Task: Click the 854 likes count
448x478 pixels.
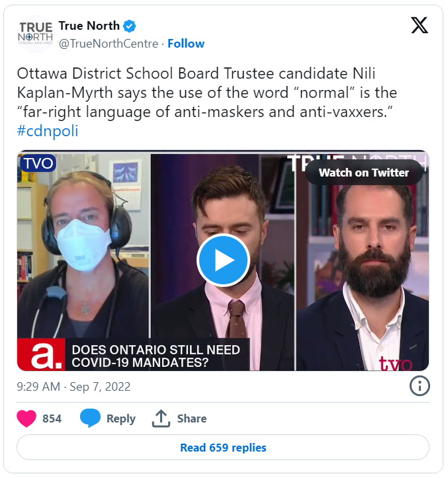Action: coord(52,418)
